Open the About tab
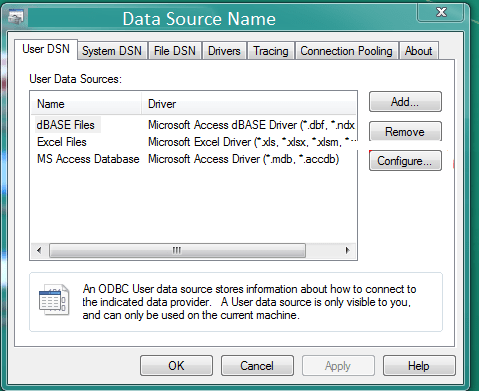 419,51
